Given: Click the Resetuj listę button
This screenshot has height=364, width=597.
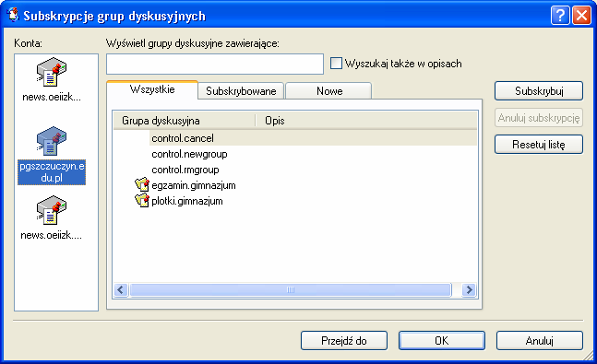Looking at the screenshot, I should point(539,145).
